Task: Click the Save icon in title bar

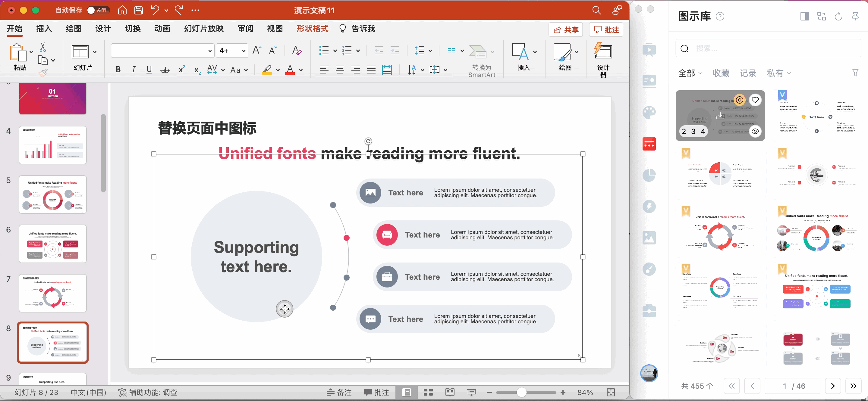Action: 139,10
